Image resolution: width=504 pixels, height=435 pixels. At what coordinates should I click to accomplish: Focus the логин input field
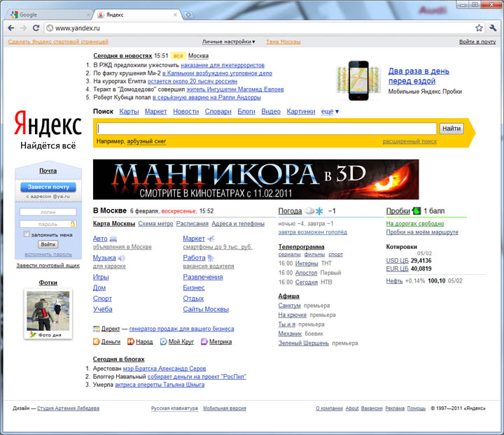48,212
